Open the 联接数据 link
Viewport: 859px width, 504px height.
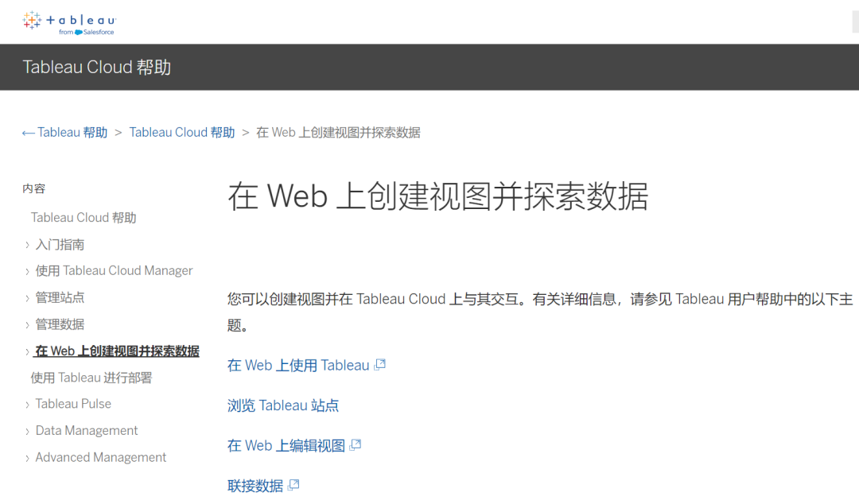(255, 486)
